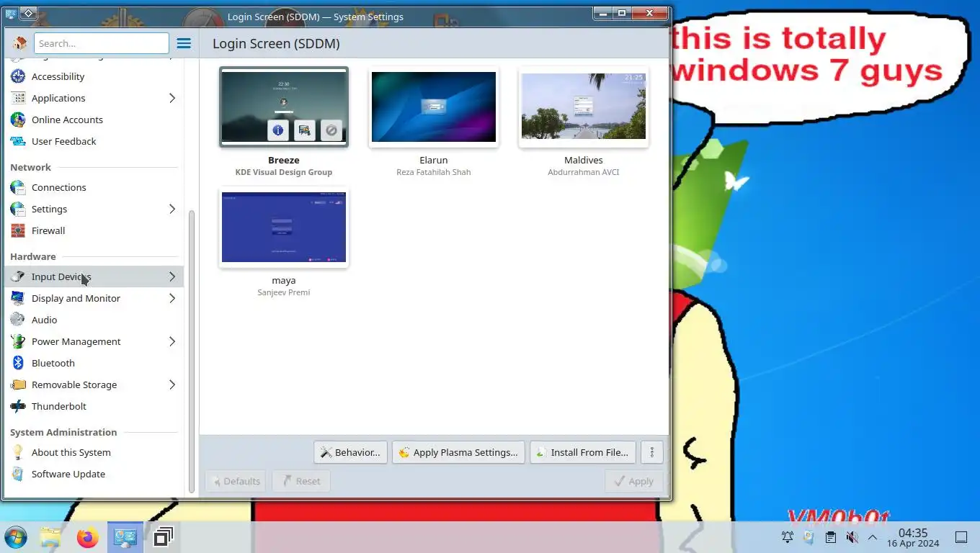This screenshot has height=553, width=980.
Task: Expand the Applications submenu arrow
Action: coord(172,98)
